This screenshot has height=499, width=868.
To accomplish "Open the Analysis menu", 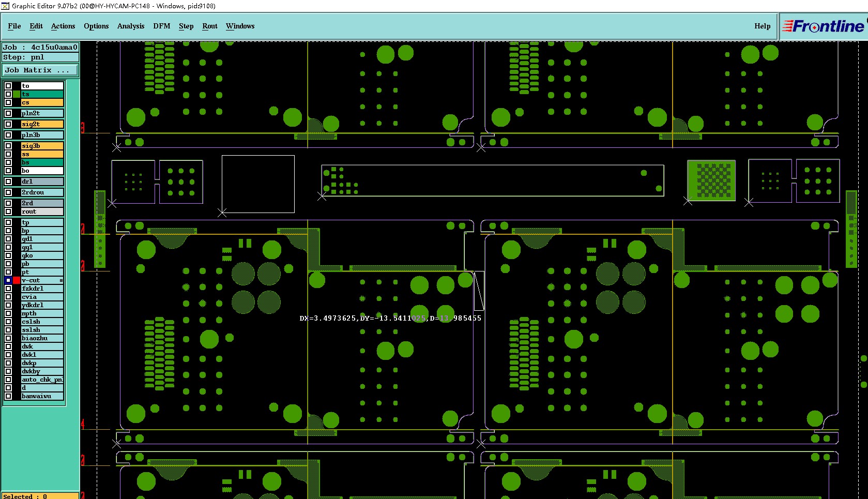I will [131, 26].
